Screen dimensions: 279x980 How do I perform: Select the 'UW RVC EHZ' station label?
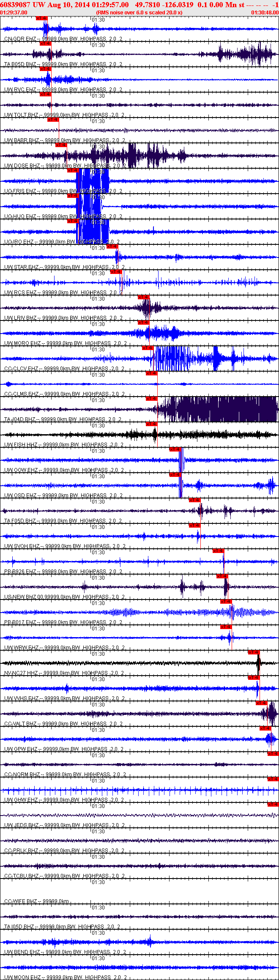coord(20,90)
